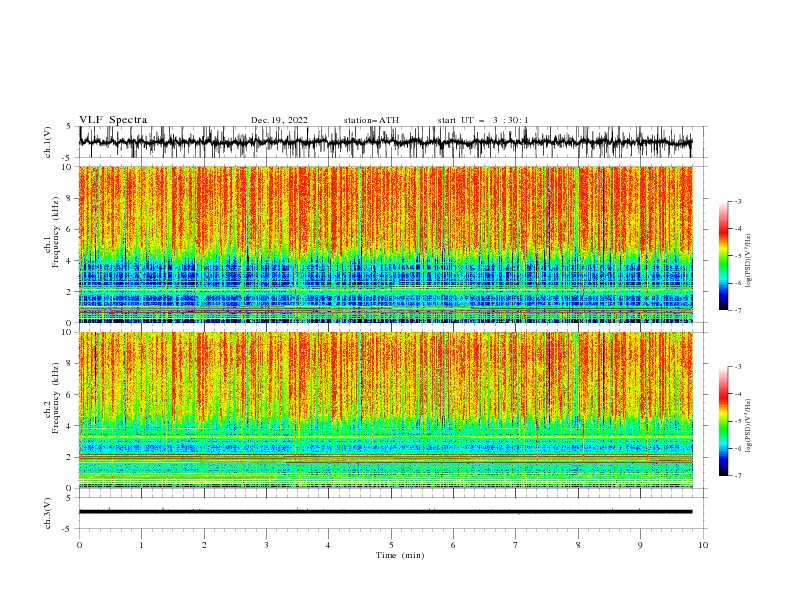This screenshot has width=792, height=612.
Task: Click the "-3" label on upper color bar
Action: click(737, 201)
